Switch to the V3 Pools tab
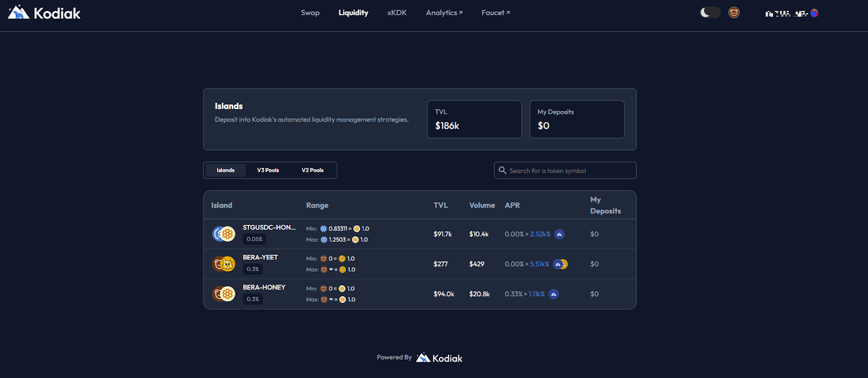 tap(268, 170)
